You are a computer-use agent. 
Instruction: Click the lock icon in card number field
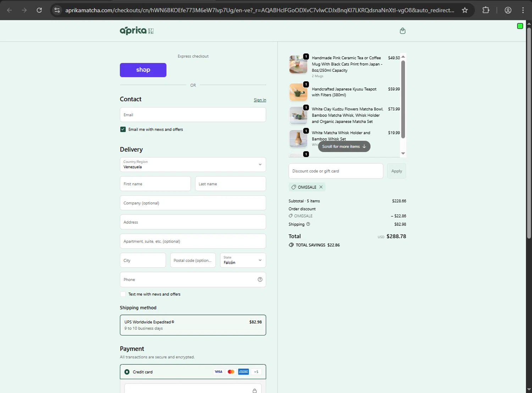tap(254, 391)
